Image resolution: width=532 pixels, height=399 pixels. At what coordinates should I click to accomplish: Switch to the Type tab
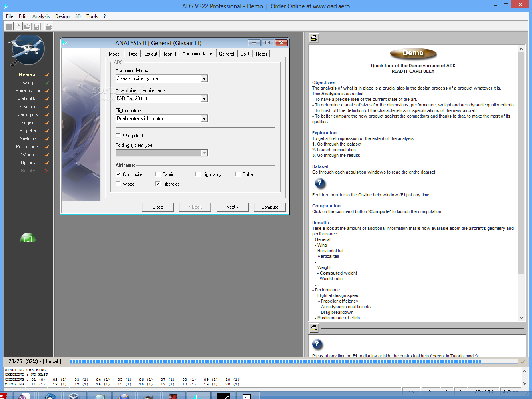(x=133, y=54)
